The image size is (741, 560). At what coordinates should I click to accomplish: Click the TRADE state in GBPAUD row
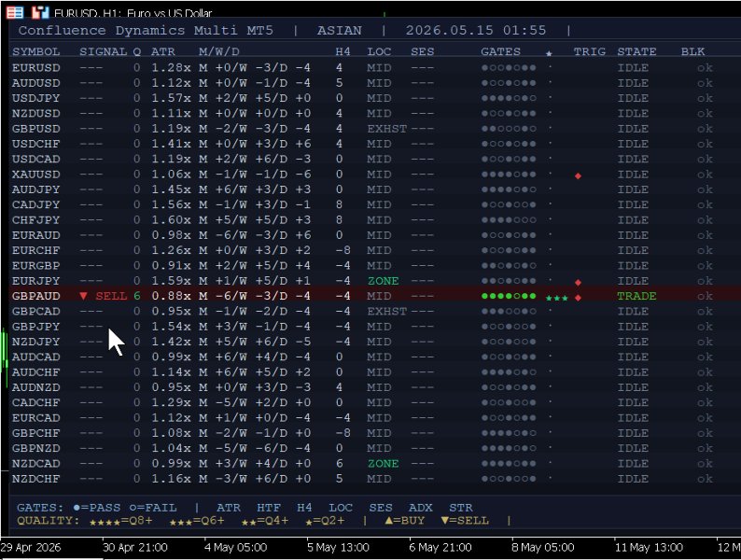click(x=636, y=296)
